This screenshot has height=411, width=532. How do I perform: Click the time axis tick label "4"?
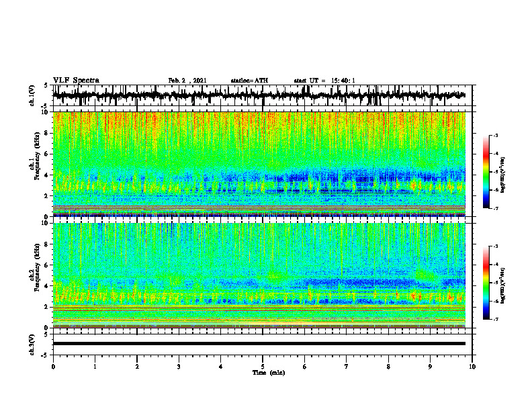221,367
